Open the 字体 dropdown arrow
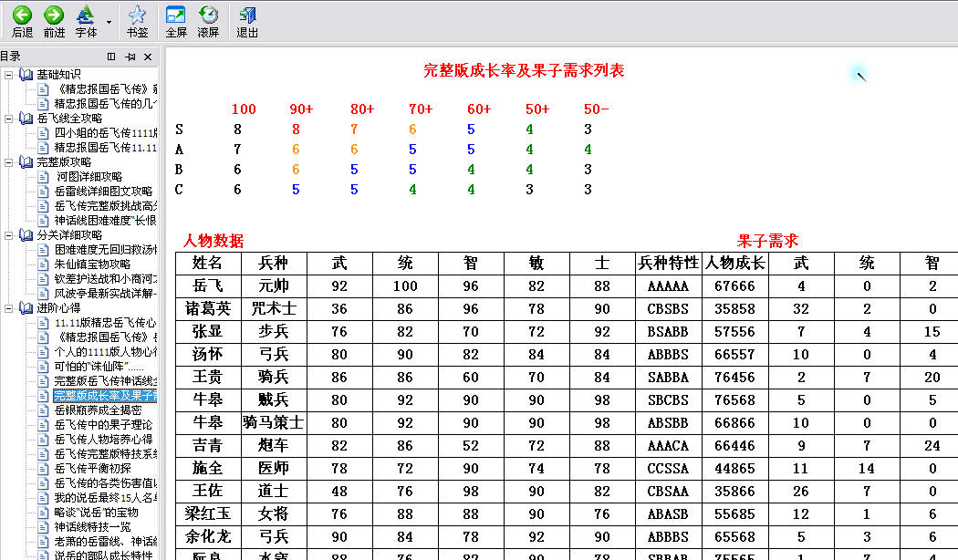The height and width of the screenshot is (560, 958). tap(109, 22)
